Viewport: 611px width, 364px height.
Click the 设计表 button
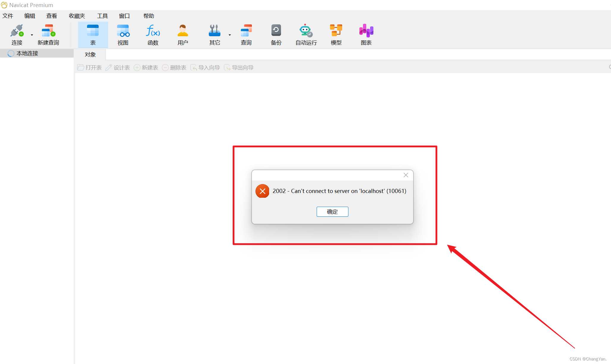(x=118, y=68)
